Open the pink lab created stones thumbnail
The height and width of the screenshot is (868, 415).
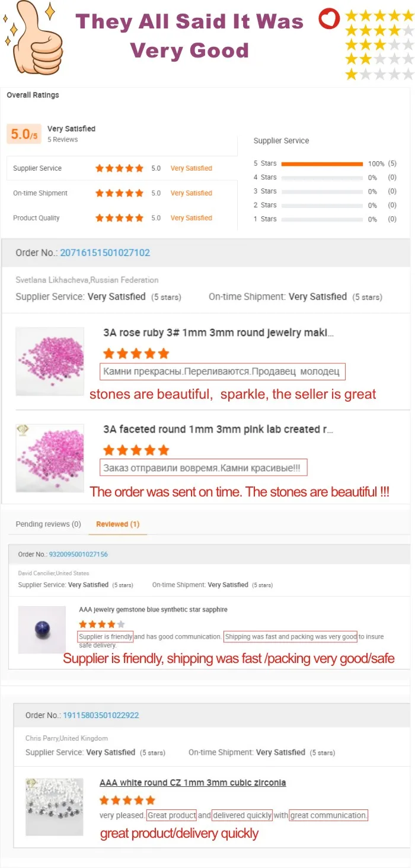[50, 458]
